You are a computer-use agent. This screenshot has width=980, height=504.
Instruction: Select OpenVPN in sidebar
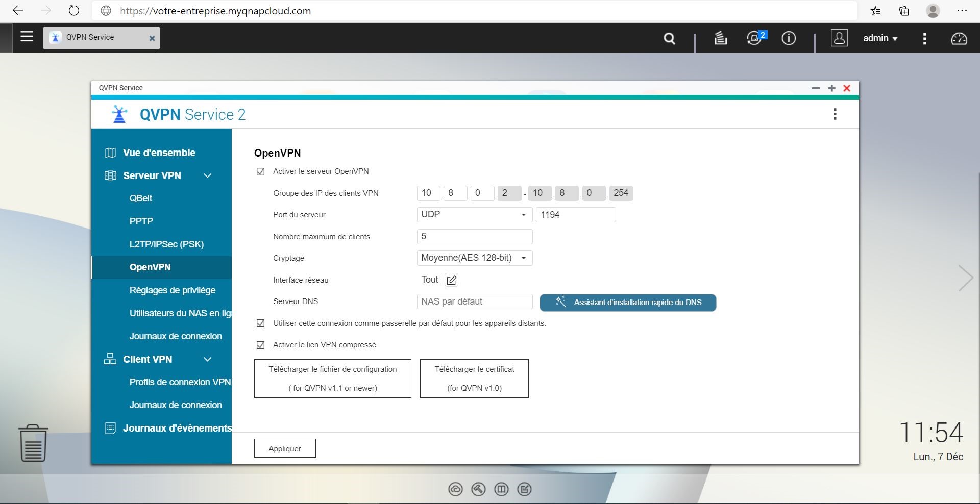coord(161,267)
